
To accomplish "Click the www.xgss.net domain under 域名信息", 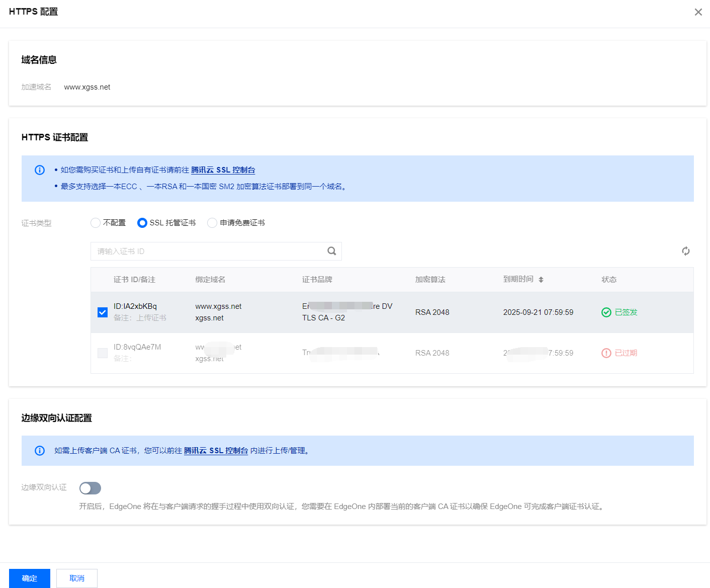I will pos(87,87).
